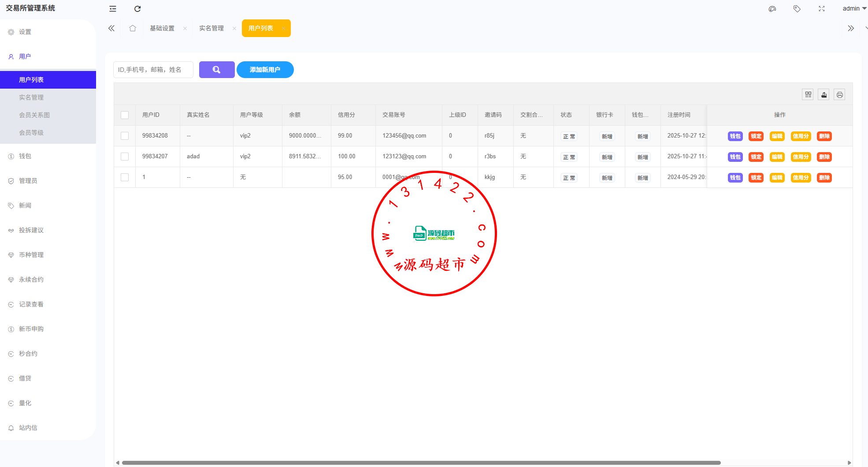Screen dimensions: 868x467
Task: Open the column filter grid icon
Action: click(x=808, y=95)
